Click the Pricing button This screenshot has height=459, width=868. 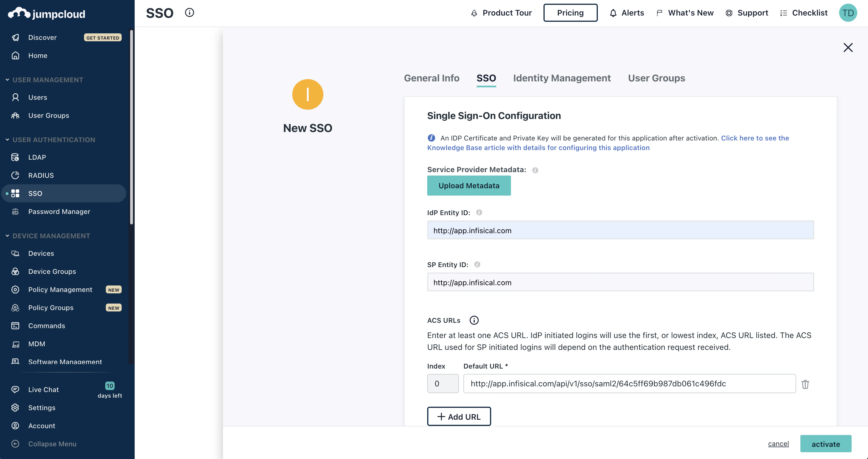tap(570, 13)
